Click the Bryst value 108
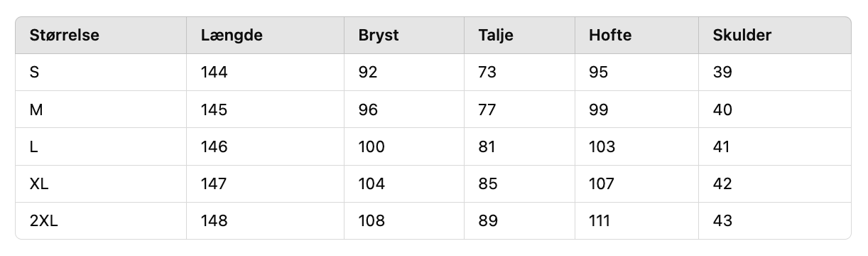 371,221
